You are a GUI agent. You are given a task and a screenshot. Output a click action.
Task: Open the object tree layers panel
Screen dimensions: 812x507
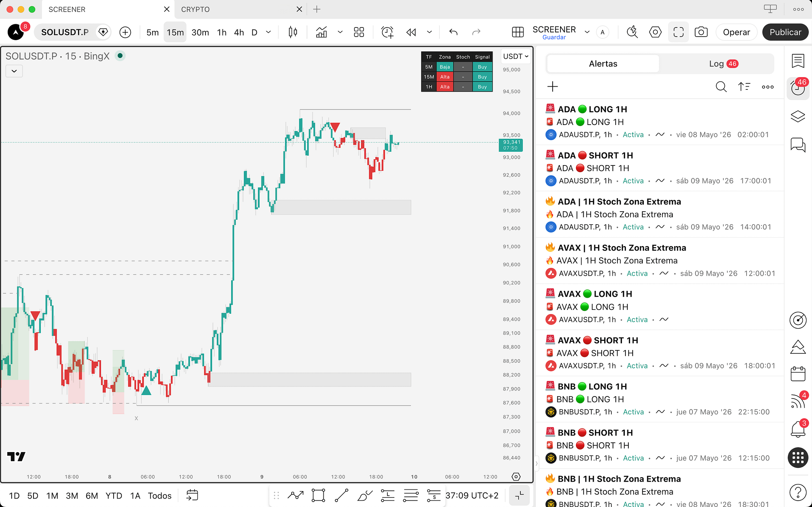[x=798, y=116]
